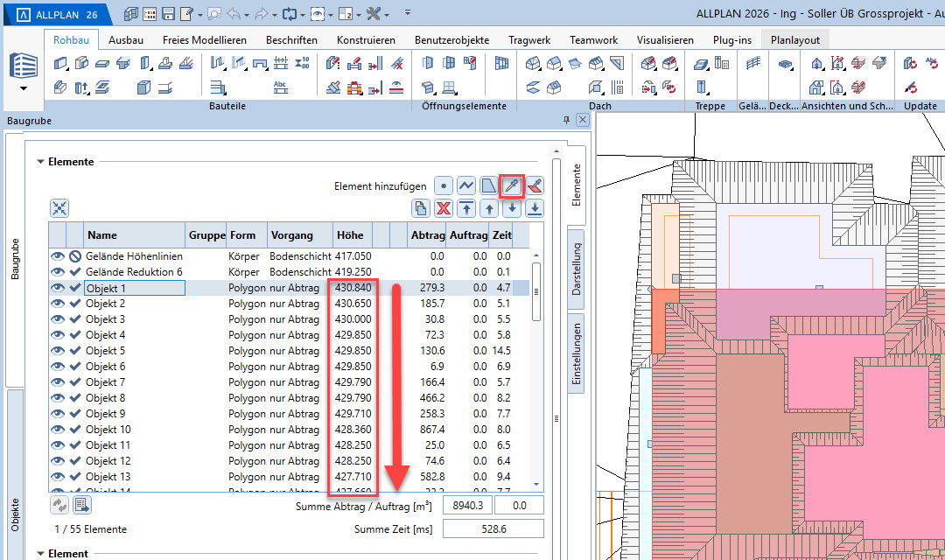The height and width of the screenshot is (560, 945).
Task: Expand the Element section at bottom
Action: click(x=40, y=554)
